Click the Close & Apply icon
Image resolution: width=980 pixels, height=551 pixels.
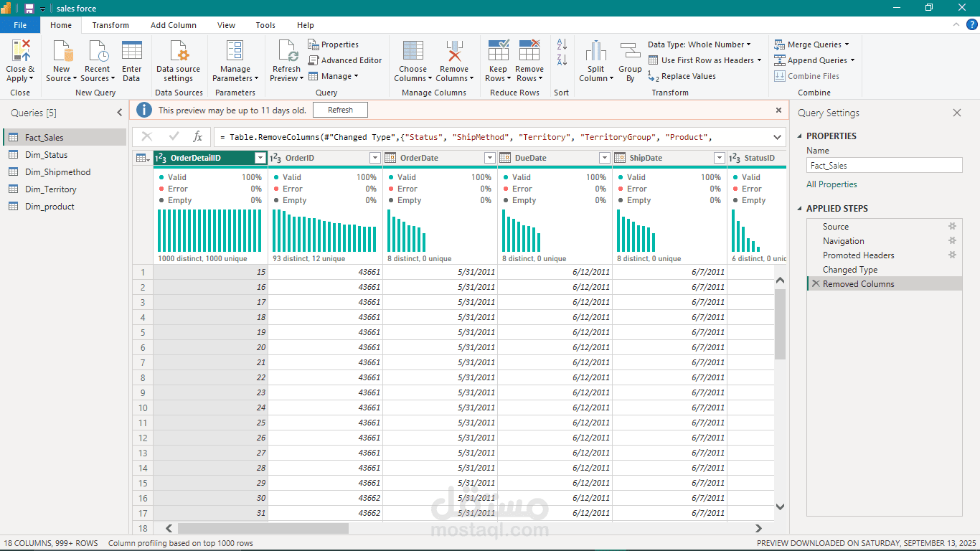click(x=20, y=52)
